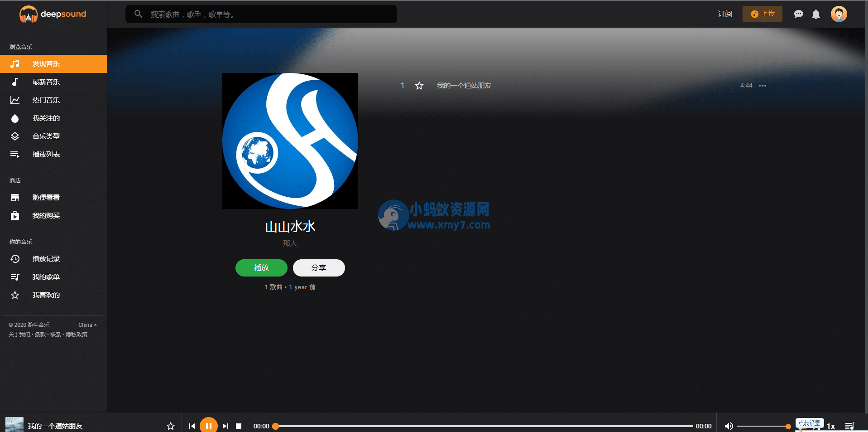Open the 播放列表 playlists icon
Screen dimensions: 868x432
click(x=15, y=154)
